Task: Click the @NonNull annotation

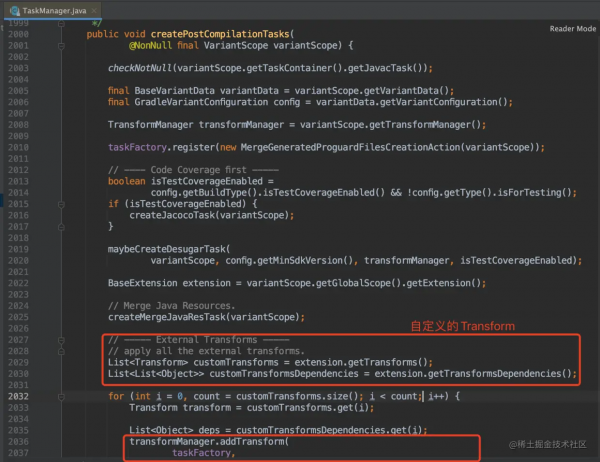Action: click(150, 46)
